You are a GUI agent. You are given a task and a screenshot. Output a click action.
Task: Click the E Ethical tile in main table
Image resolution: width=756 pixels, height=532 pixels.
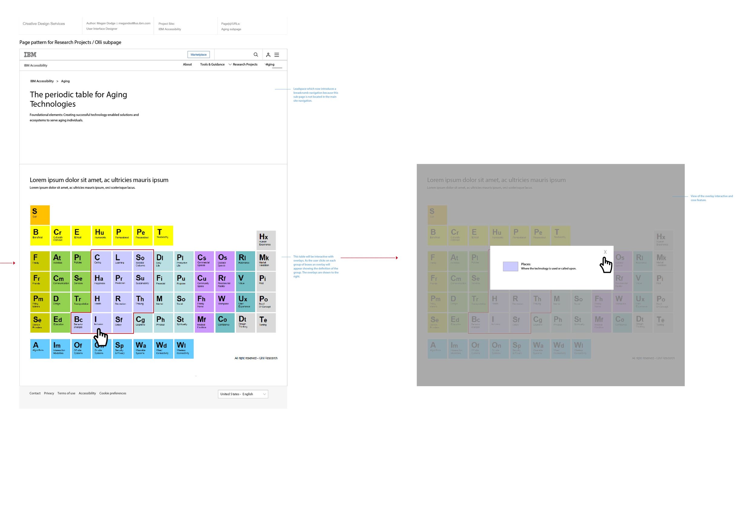[x=81, y=236]
